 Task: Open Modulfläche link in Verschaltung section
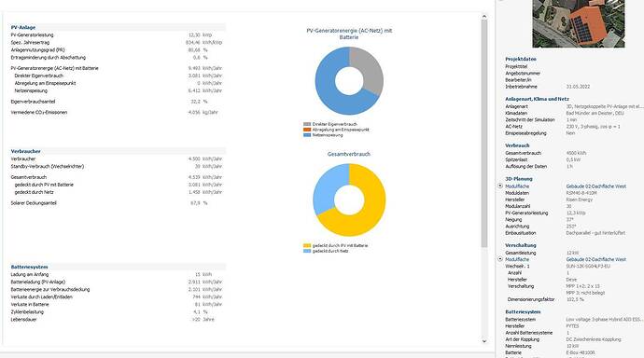point(517,259)
